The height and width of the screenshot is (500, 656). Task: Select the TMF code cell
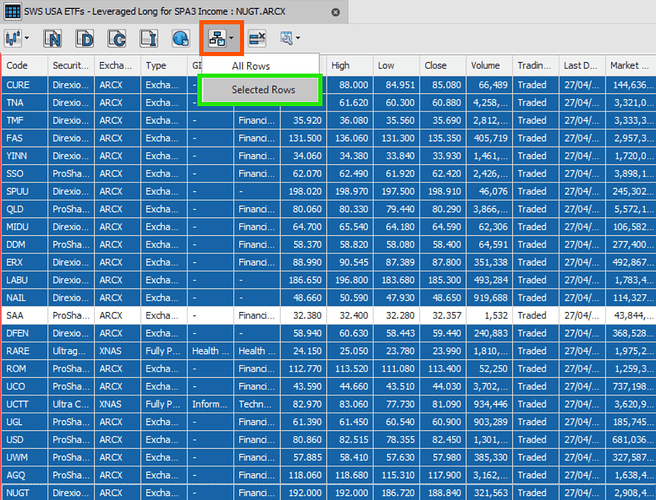25,121
